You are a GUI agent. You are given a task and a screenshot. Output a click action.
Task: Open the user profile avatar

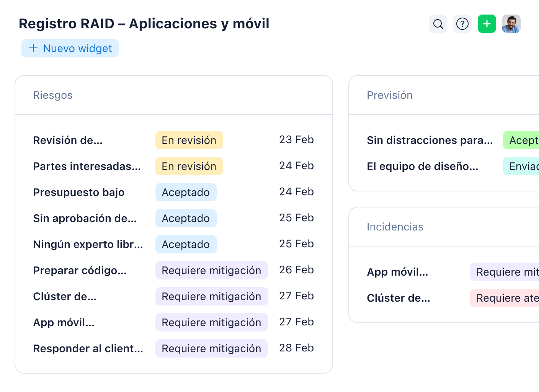coord(511,24)
